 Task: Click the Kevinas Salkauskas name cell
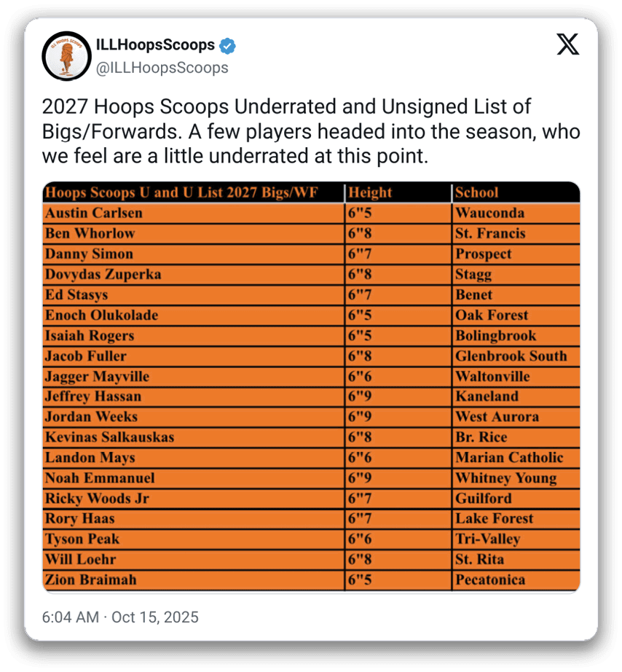[x=109, y=437]
